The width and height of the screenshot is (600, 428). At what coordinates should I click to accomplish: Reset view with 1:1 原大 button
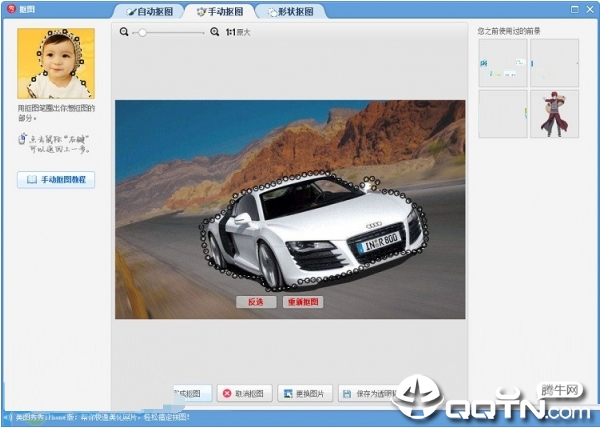tap(238, 32)
